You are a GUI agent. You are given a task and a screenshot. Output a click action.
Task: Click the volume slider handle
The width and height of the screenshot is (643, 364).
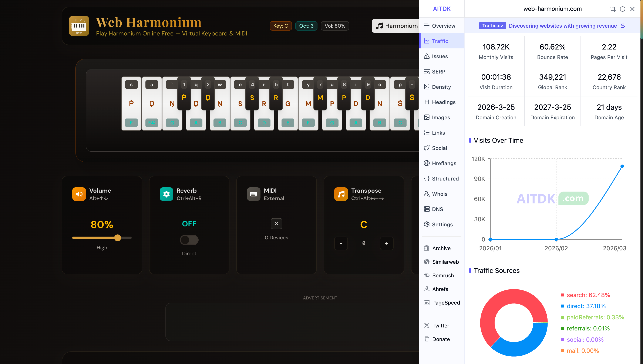(118, 238)
